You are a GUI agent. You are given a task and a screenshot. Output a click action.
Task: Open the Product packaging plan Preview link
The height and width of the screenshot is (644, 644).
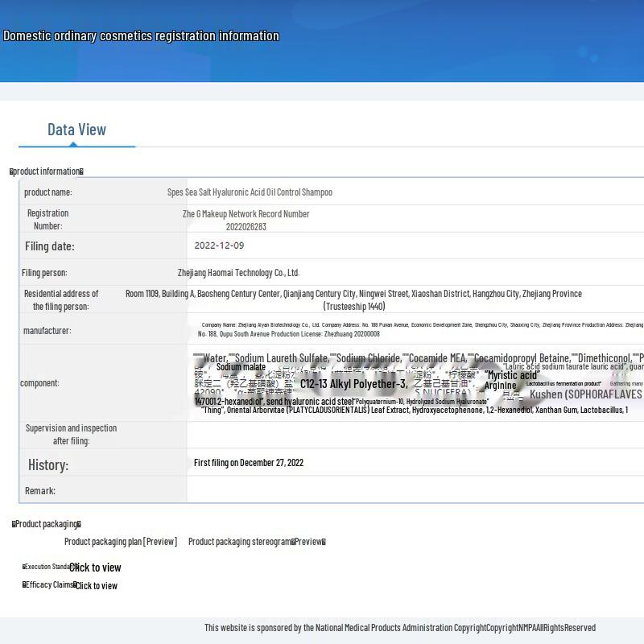pyautogui.click(x=121, y=542)
